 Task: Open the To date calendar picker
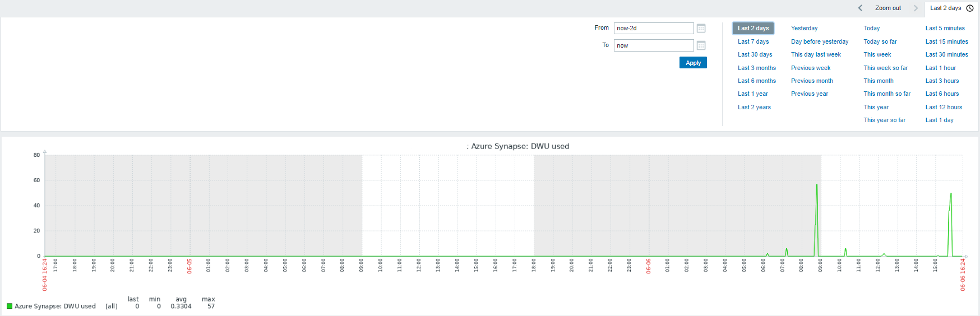(701, 46)
